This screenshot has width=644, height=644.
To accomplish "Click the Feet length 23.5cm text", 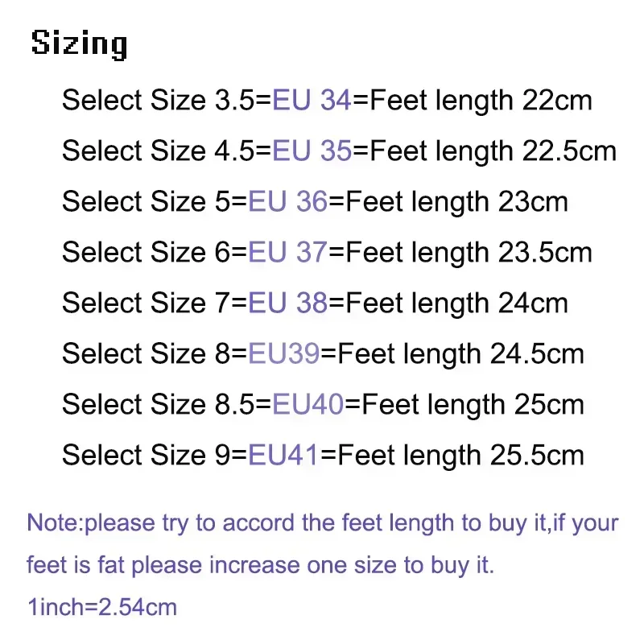I will coord(469,253).
